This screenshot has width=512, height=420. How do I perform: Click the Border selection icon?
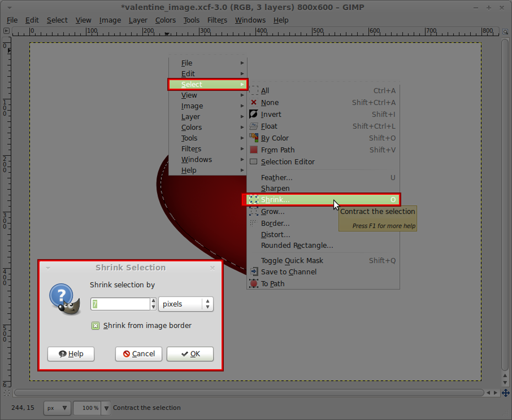click(253, 223)
